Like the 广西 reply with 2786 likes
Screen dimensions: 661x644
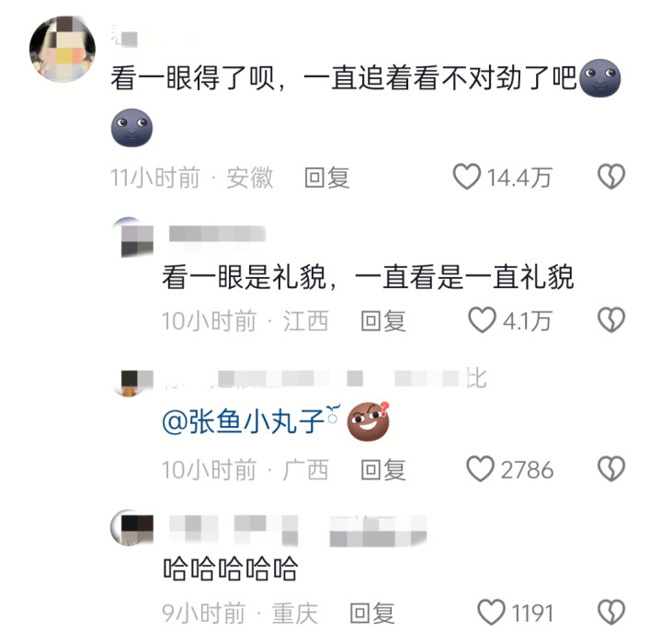(x=480, y=468)
